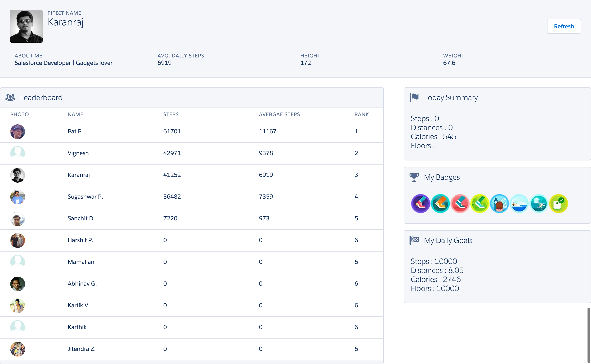Open Karanraj's large profile photo
Screen dimensions: 591x364
(26, 26)
